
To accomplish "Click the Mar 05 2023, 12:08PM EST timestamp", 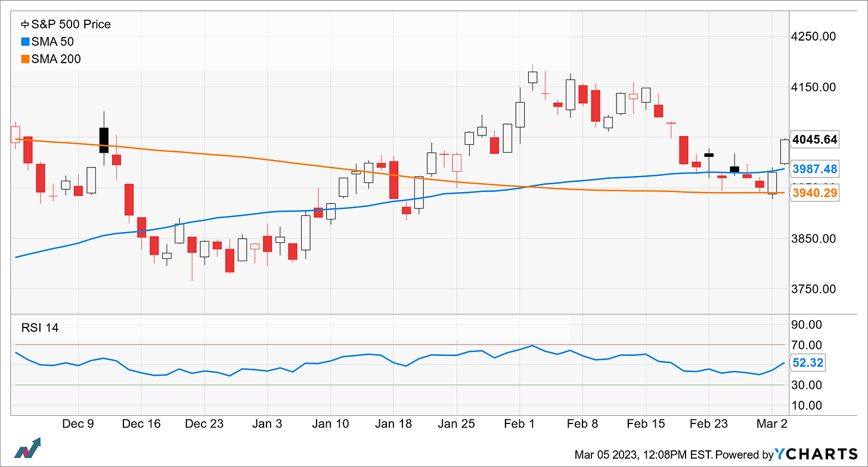I will click(x=644, y=454).
